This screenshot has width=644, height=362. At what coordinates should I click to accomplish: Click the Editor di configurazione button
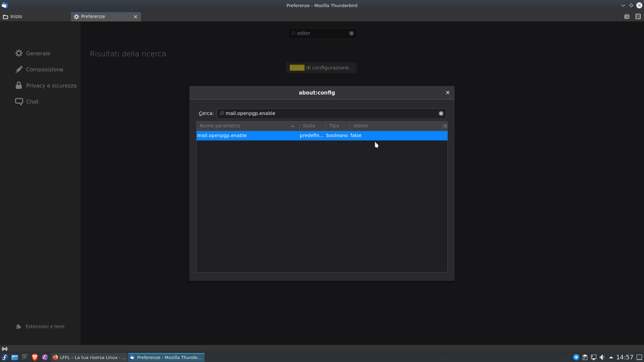(322, 68)
